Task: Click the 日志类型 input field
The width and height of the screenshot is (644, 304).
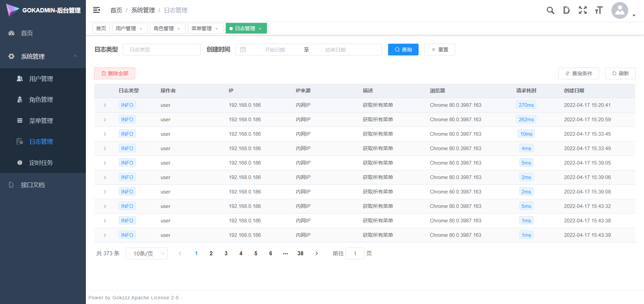Action: [x=162, y=50]
